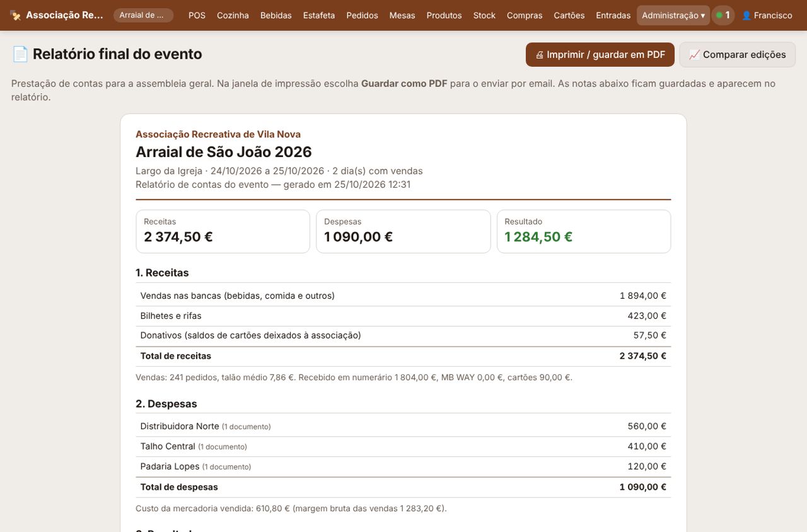Click the Donativos row label

click(251, 335)
